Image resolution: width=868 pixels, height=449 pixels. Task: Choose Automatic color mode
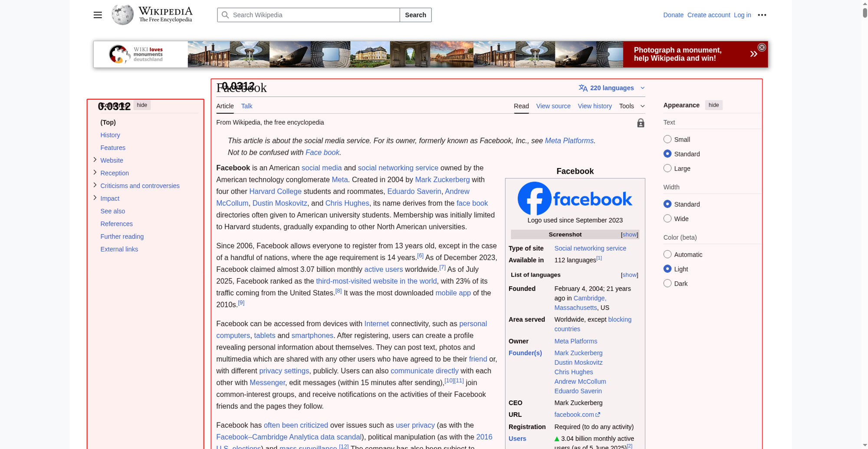tap(667, 254)
